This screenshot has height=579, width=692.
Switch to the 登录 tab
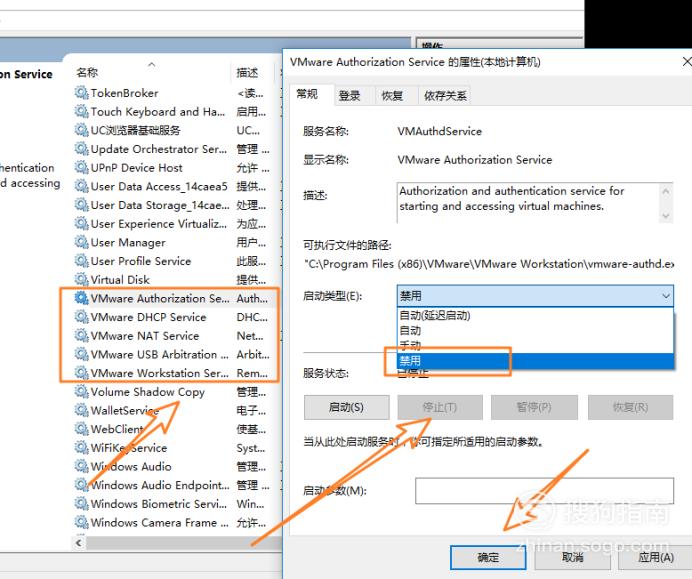point(350,96)
